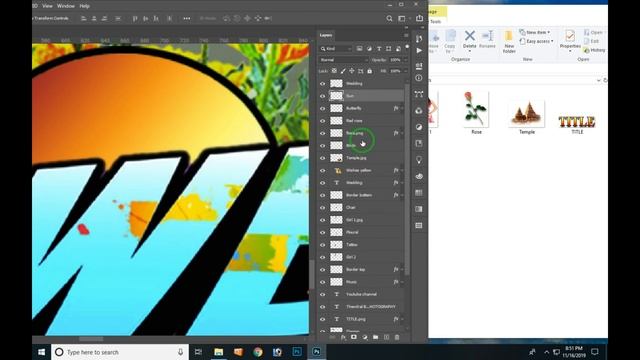The width and height of the screenshot is (640, 360).
Task: Hide the Red rose layer
Action: tap(322, 121)
